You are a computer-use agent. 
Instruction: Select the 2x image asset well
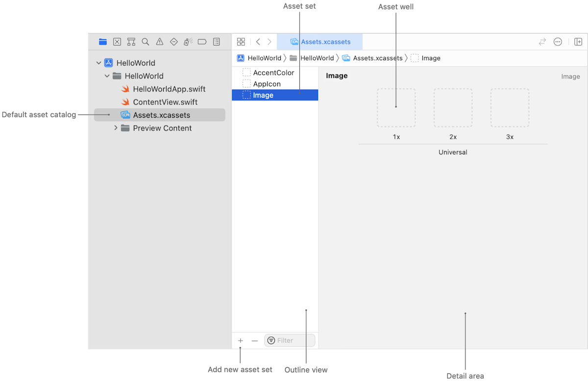click(453, 108)
